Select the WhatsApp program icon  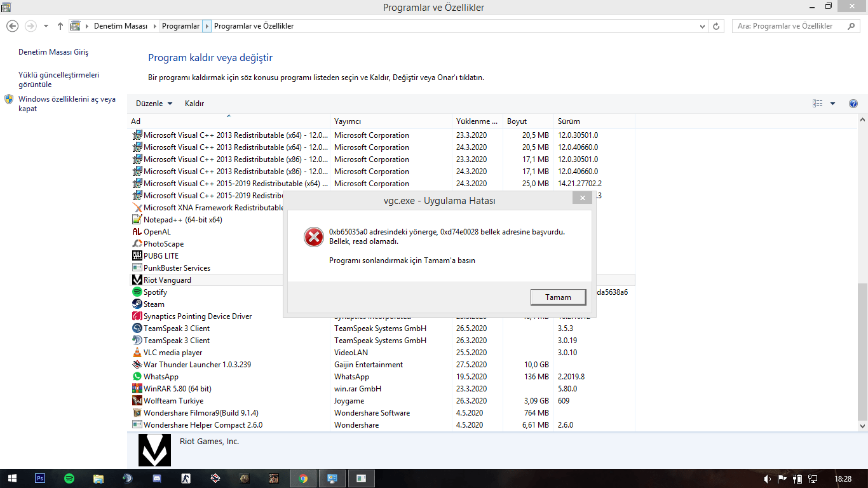(137, 377)
